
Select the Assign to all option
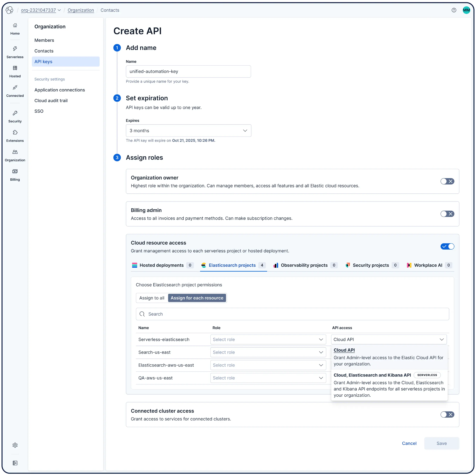(x=152, y=298)
